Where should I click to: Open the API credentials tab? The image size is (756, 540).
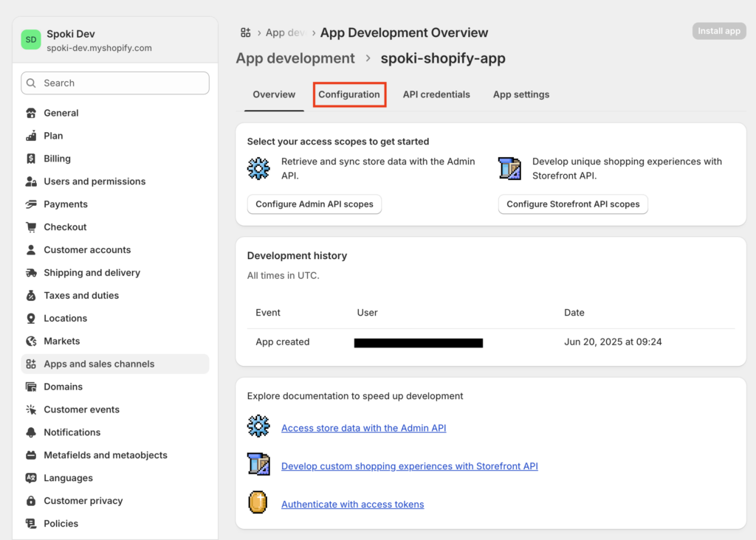[x=436, y=94]
